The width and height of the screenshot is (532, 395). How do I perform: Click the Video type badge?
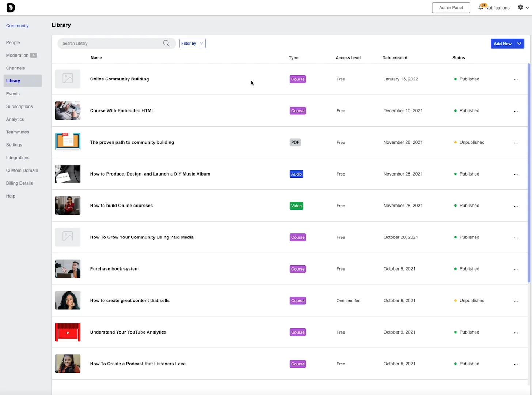point(296,206)
